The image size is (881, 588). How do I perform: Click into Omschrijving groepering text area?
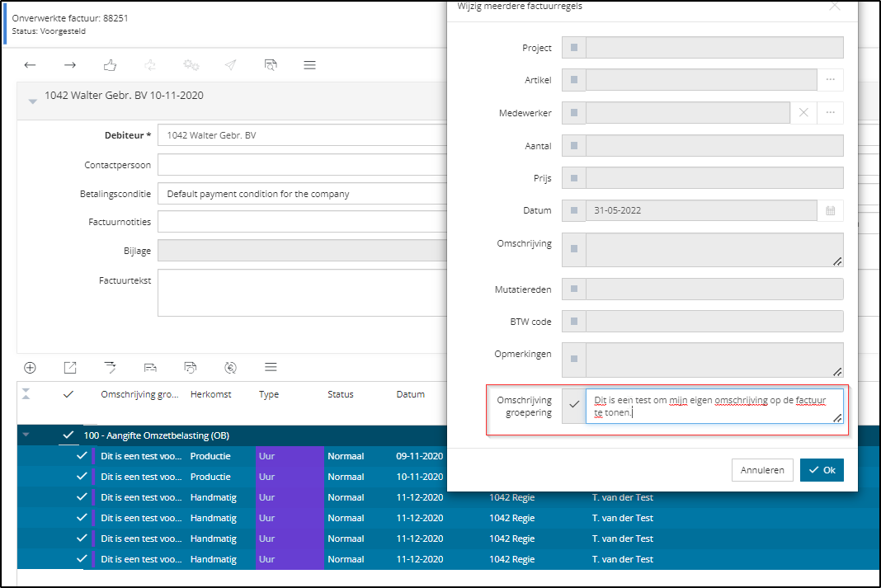click(x=714, y=406)
